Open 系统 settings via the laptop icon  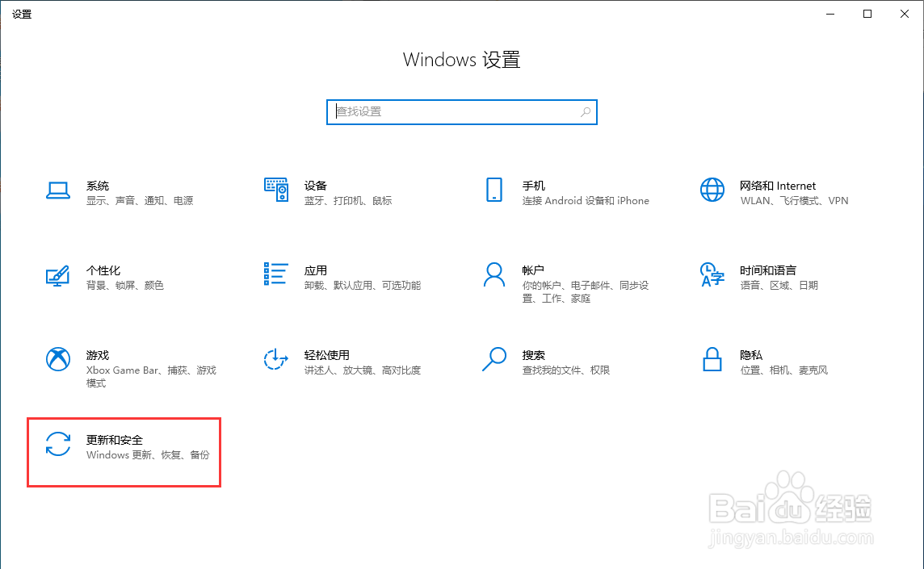(x=57, y=191)
